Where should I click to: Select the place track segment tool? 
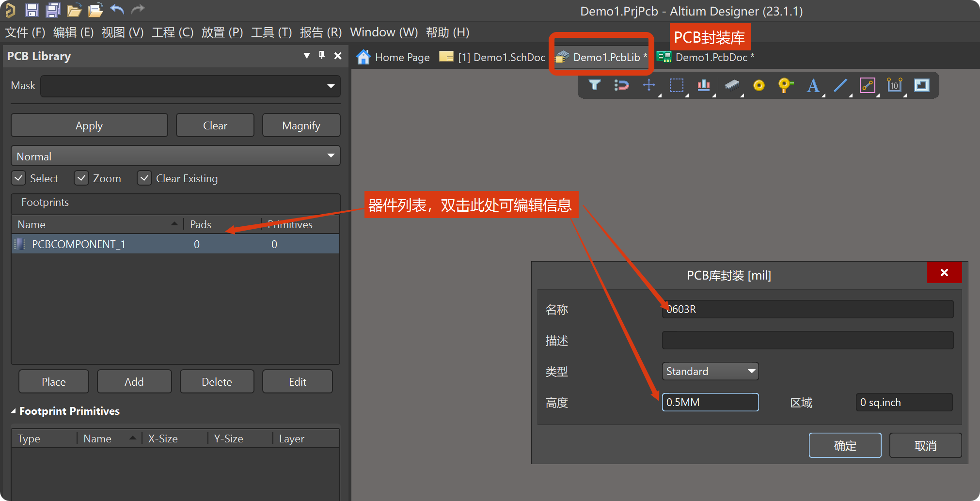(x=868, y=85)
